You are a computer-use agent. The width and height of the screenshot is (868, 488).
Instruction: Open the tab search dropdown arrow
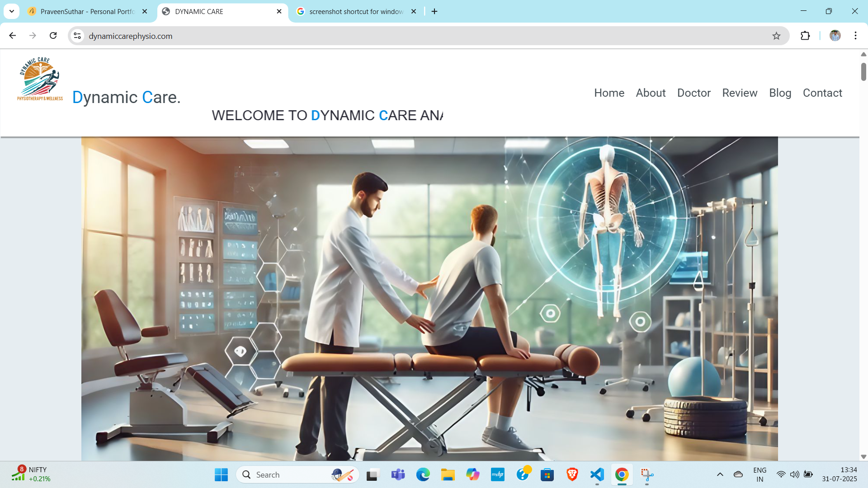click(12, 11)
